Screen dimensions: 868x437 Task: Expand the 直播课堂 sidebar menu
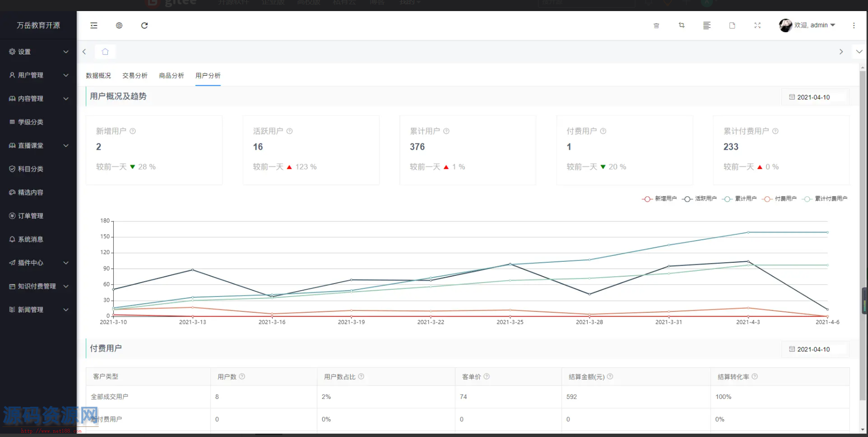[x=39, y=145]
